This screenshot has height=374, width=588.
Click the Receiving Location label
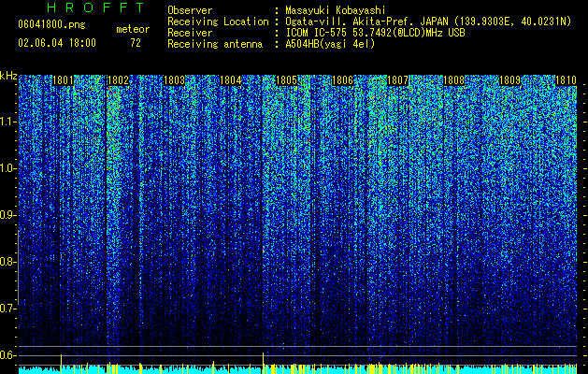pos(218,22)
